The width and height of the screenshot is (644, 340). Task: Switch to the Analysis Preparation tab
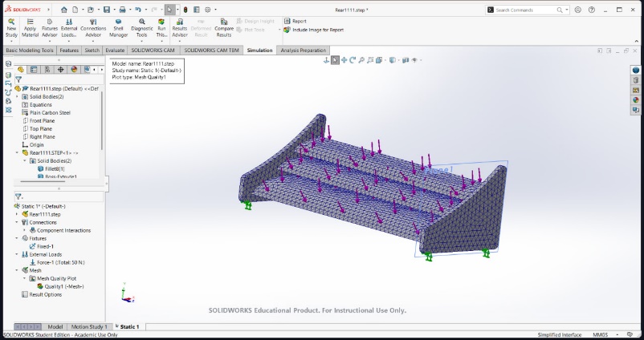[303, 51]
